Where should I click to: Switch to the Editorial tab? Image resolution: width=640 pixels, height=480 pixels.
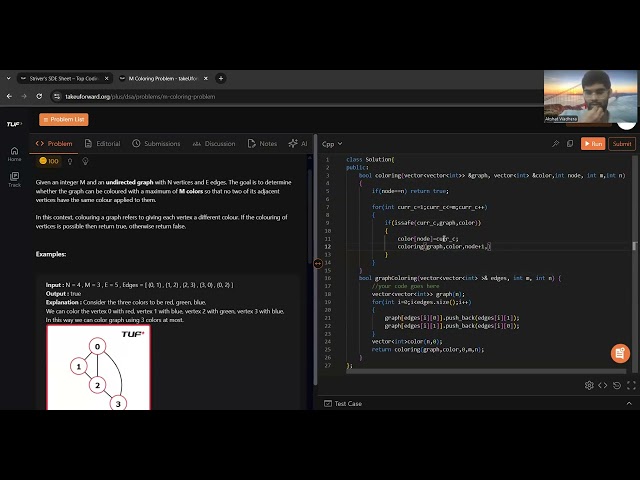[102, 144]
